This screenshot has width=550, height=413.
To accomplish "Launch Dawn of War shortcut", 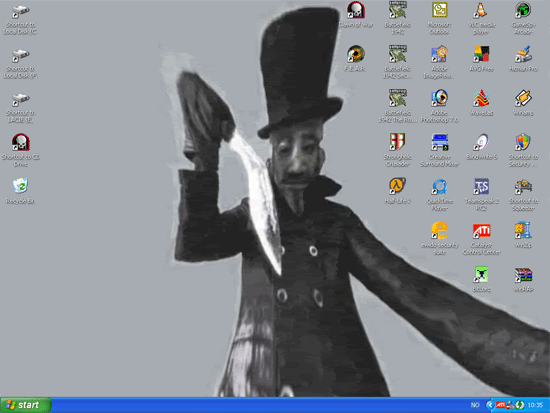I will point(356,10).
